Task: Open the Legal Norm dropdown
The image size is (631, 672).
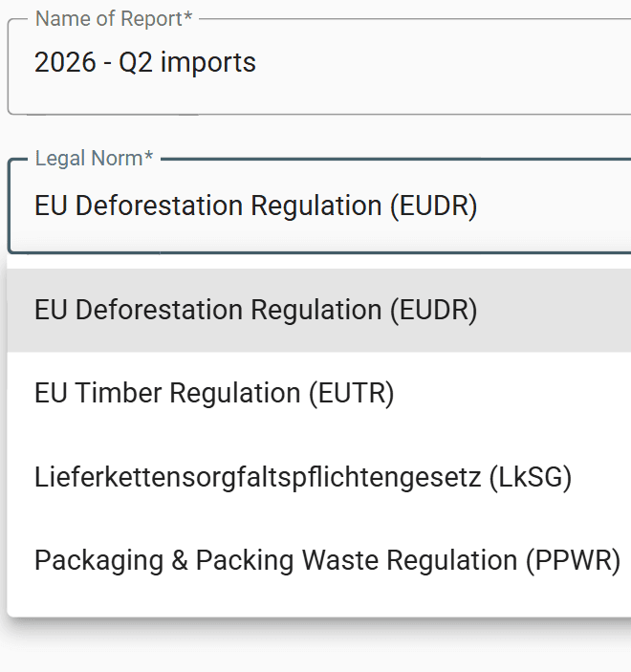Action: (315, 206)
